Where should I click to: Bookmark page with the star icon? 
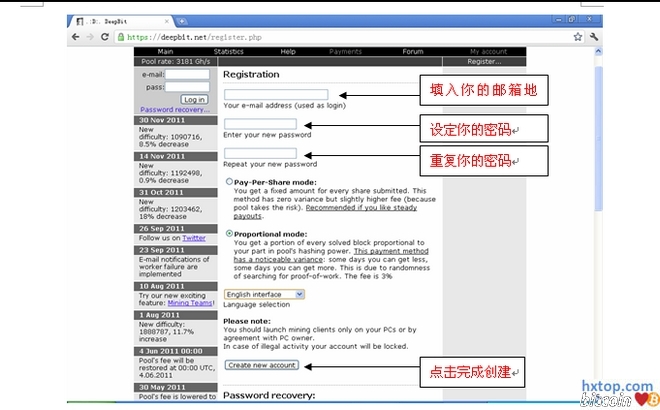pyautogui.click(x=576, y=37)
